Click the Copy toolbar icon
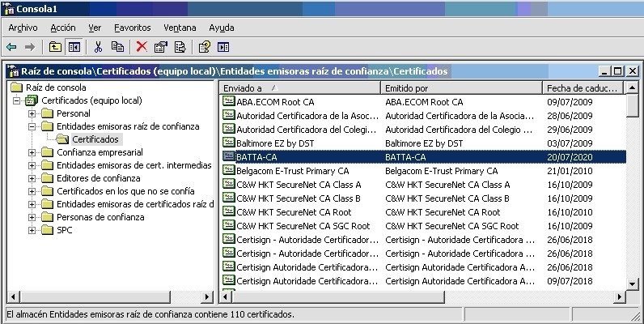The width and height of the screenshot is (644, 324). (117, 47)
